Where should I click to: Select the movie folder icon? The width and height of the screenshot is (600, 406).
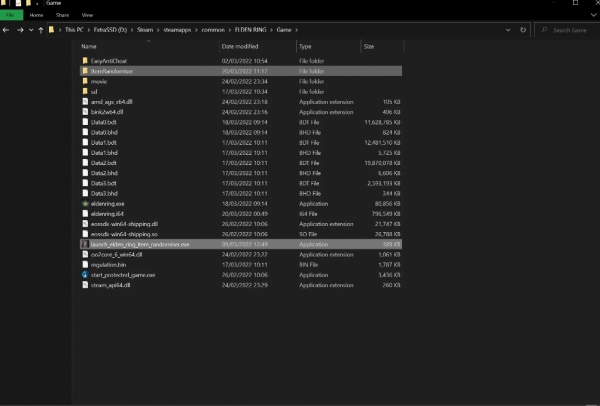85,81
